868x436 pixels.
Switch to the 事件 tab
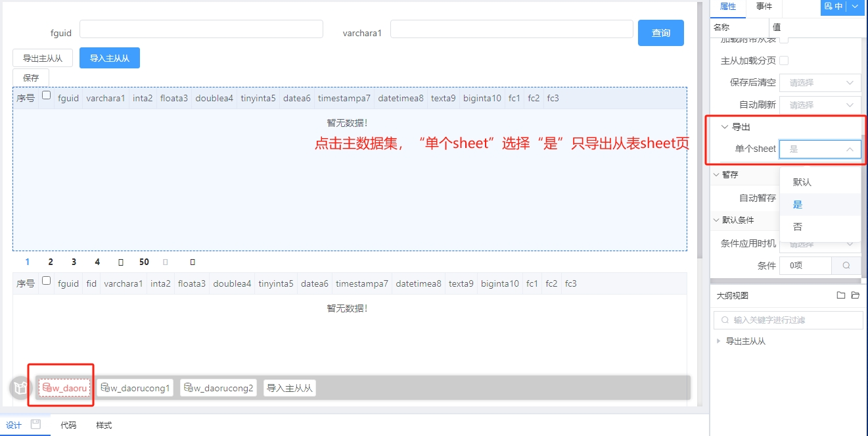(764, 7)
